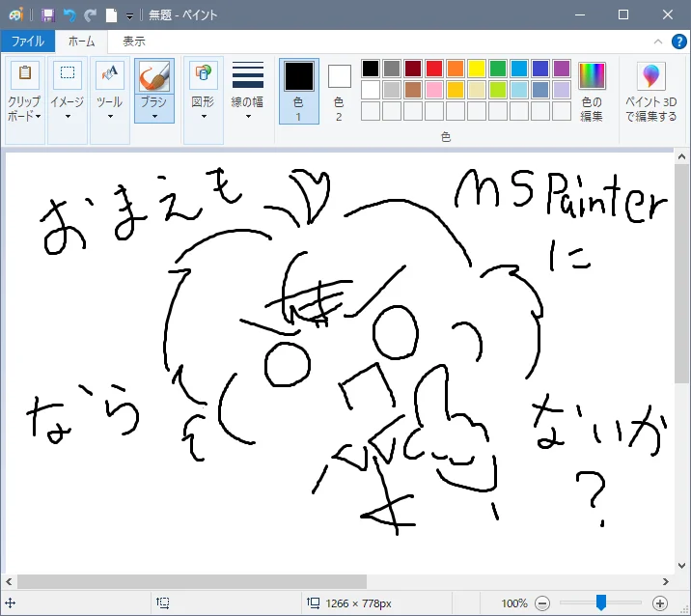
Task: Click the 100% zoom level text
Action: point(514,603)
